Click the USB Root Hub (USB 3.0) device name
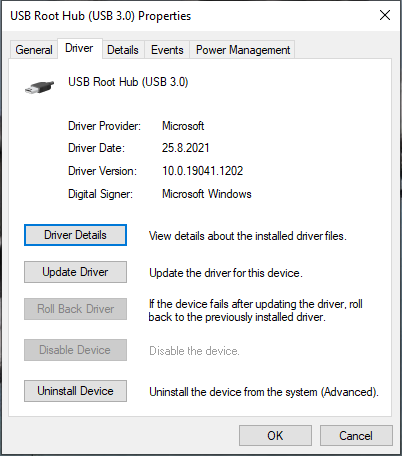402x456 pixels. tap(128, 82)
